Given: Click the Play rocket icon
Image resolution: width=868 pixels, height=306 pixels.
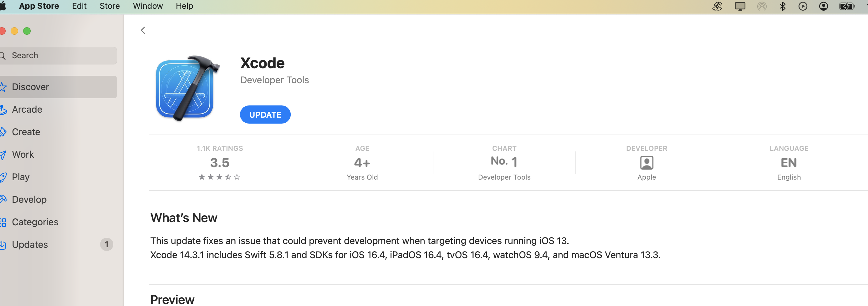Looking at the screenshot, I should (x=3, y=177).
